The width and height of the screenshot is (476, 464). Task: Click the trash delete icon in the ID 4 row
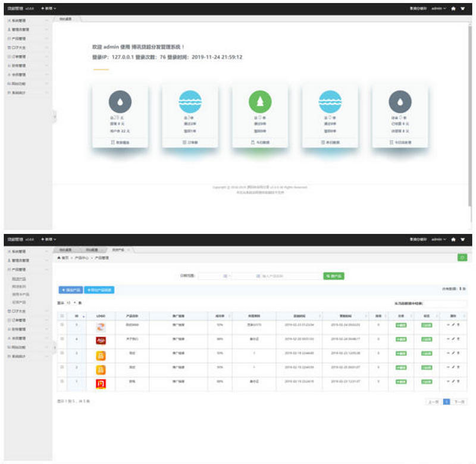pos(458,339)
